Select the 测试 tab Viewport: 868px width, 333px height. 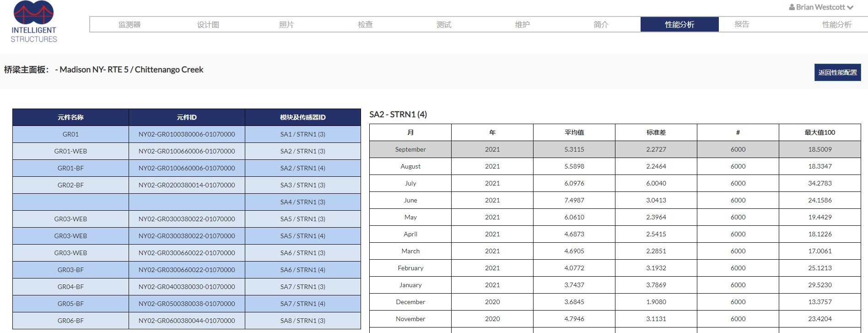coord(444,25)
